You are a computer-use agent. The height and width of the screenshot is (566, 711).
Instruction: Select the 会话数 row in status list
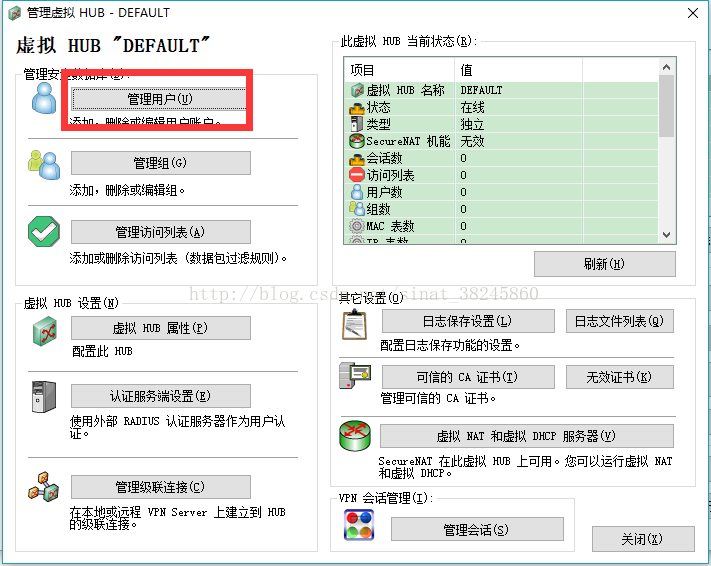click(x=400, y=158)
